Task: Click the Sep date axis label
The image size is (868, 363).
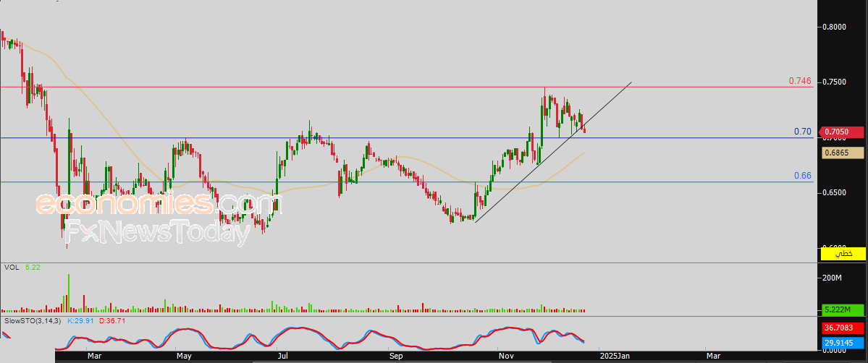Action: [x=396, y=356]
